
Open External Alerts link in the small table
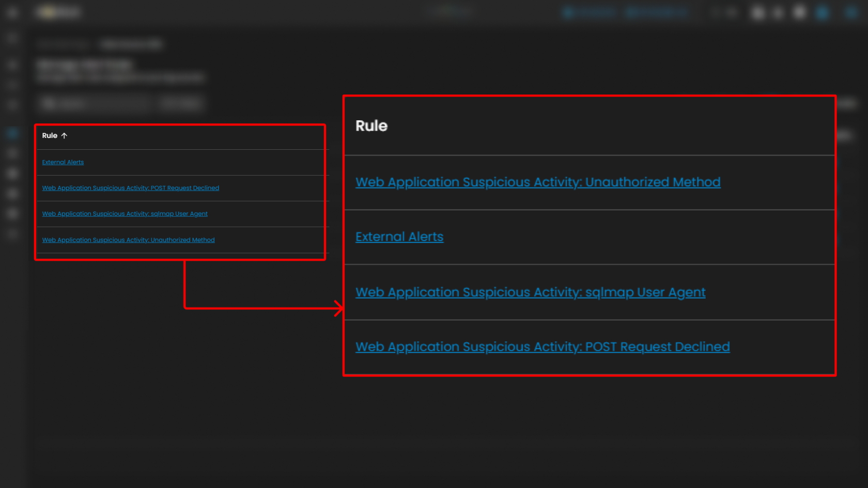coord(63,162)
